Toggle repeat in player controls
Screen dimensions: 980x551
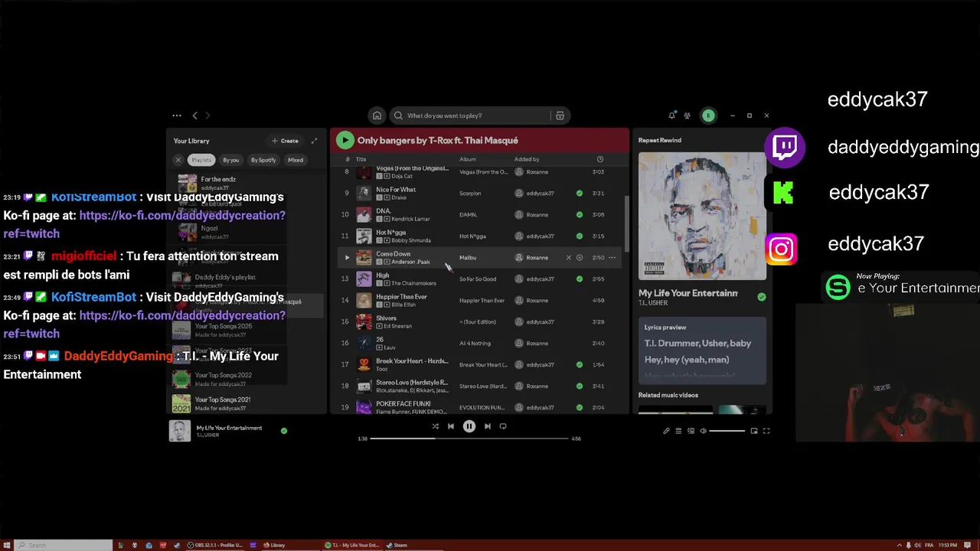(503, 426)
